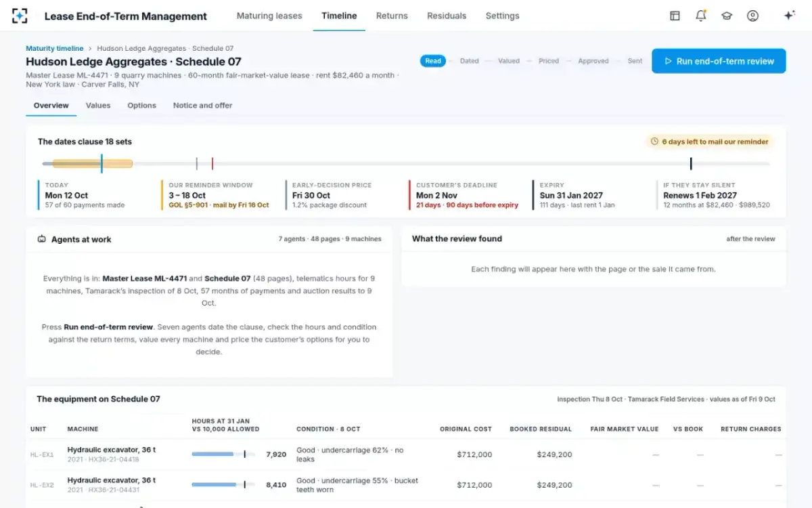Image resolution: width=812 pixels, height=508 pixels.
Task: Click hours value 7,920
Action: tap(276, 454)
